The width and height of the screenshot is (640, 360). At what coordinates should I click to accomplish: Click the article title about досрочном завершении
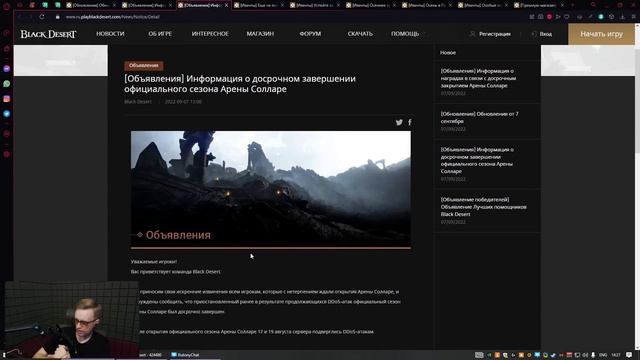(240, 84)
